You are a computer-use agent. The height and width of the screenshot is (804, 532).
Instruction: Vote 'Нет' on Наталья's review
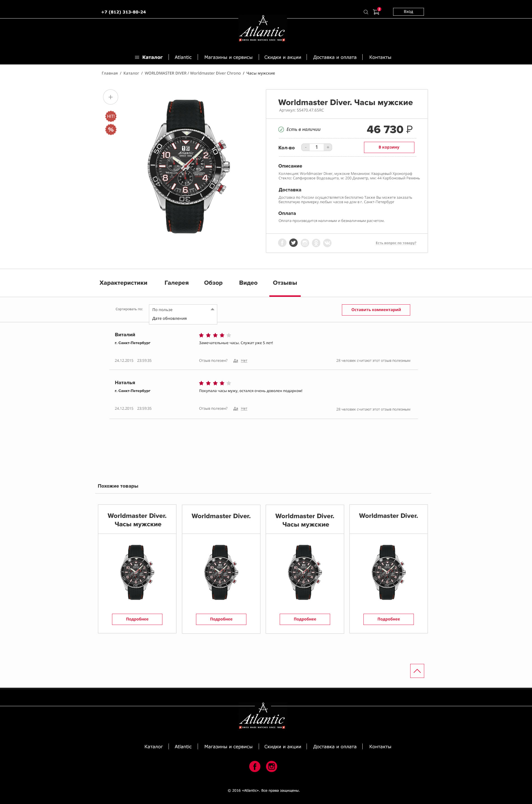tap(244, 409)
